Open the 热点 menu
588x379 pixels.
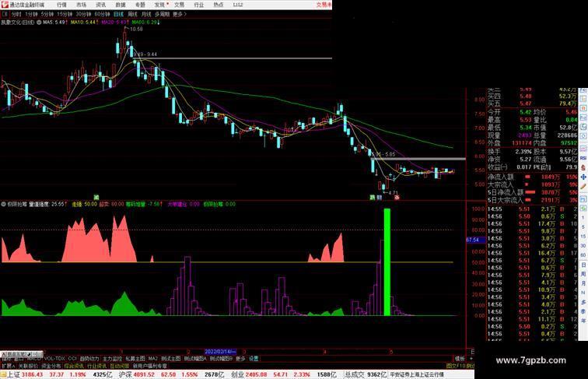[219, 5]
